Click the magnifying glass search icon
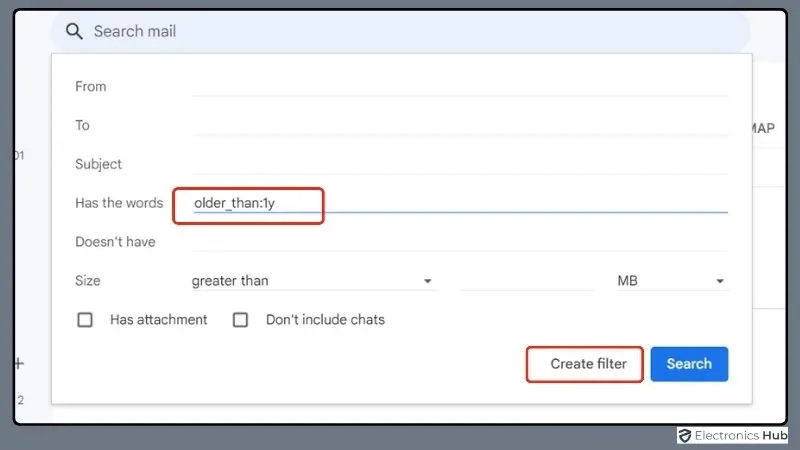Screen dimensions: 800x450 pyautogui.click(x=73, y=31)
